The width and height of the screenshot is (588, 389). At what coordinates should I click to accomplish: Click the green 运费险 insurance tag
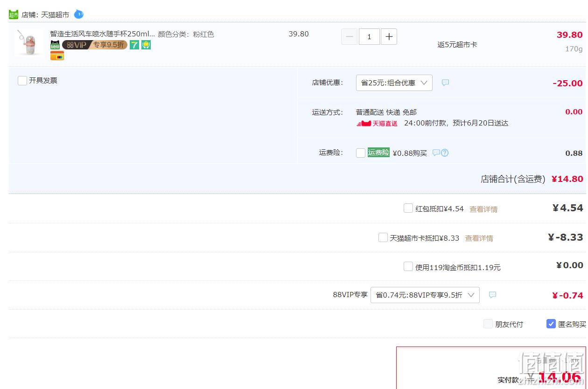(x=378, y=152)
